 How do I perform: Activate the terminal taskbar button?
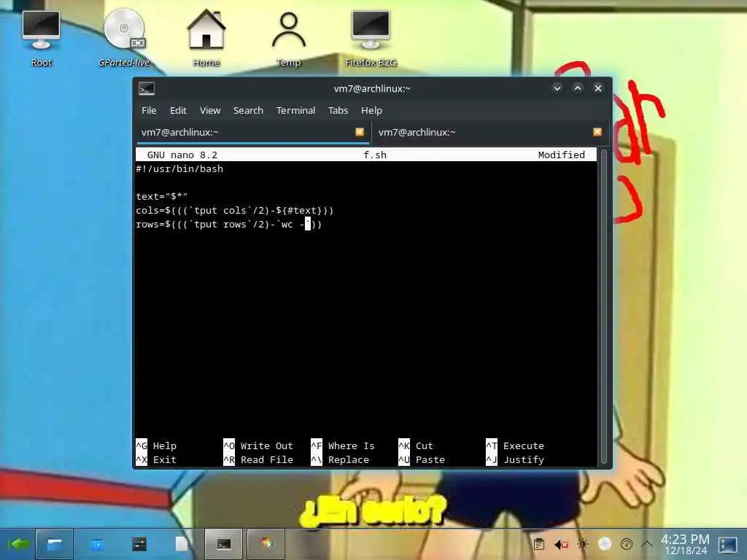click(x=223, y=544)
